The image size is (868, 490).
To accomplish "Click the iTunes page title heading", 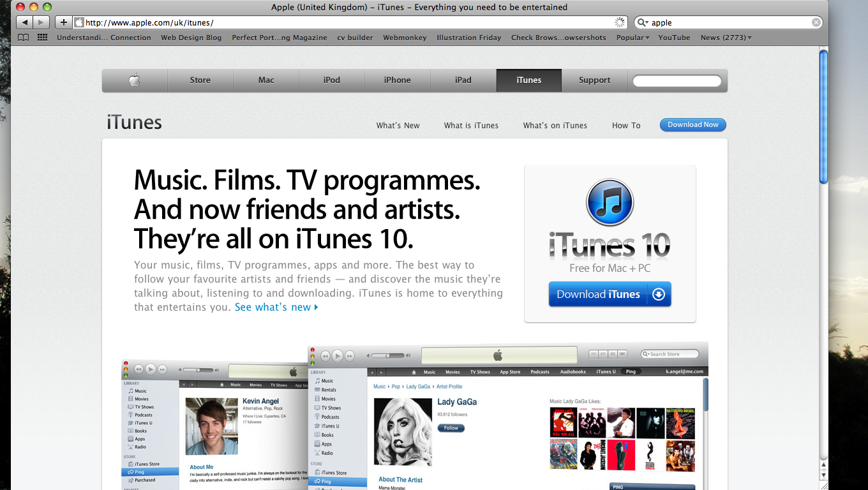I will pos(134,122).
